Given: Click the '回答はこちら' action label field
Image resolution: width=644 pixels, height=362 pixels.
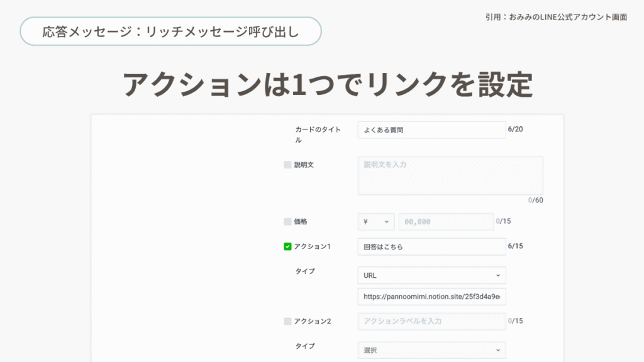Looking at the screenshot, I should point(431,247).
